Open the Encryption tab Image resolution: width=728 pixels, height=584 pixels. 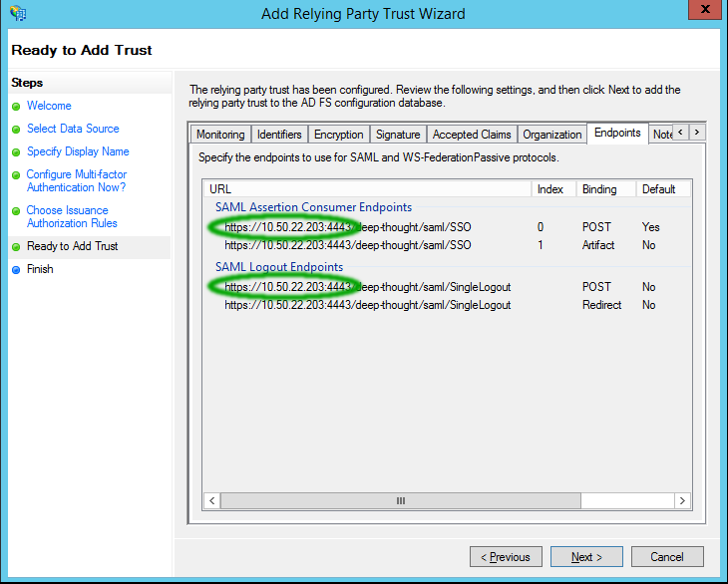[x=339, y=135]
